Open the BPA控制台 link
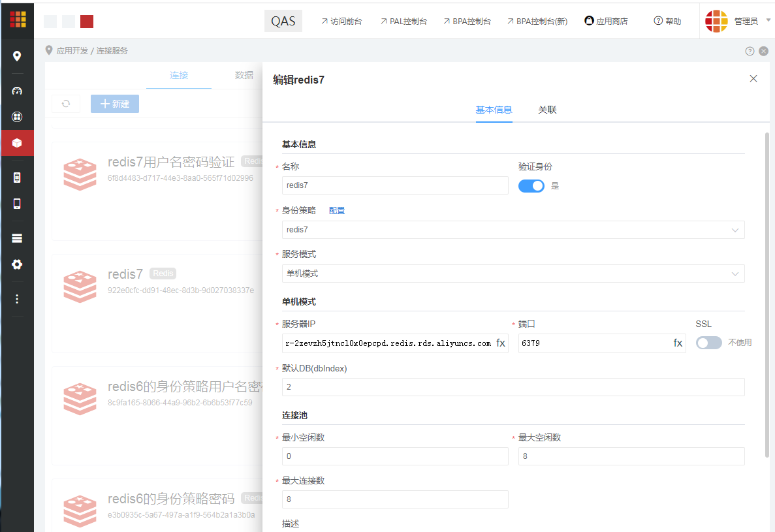This screenshot has height=532, width=775. (x=467, y=22)
